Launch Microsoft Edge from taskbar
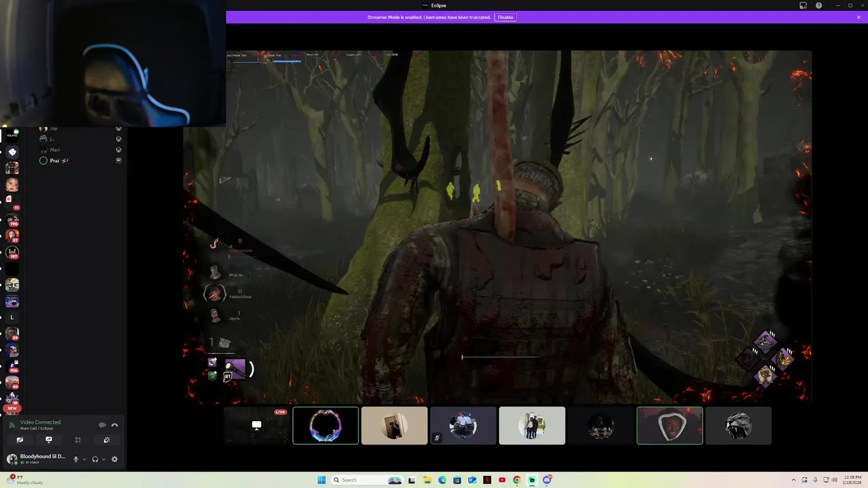The height and width of the screenshot is (488, 868). tap(442, 480)
